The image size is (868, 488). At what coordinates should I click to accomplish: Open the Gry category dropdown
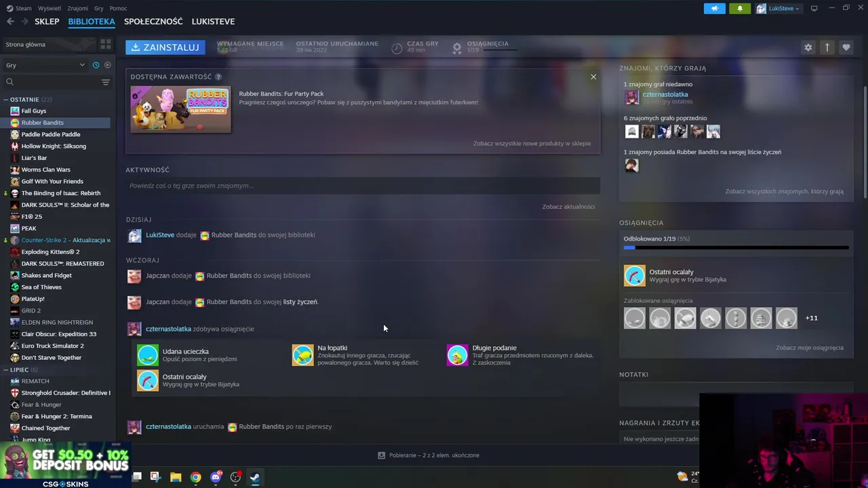[x=45, y=65]
